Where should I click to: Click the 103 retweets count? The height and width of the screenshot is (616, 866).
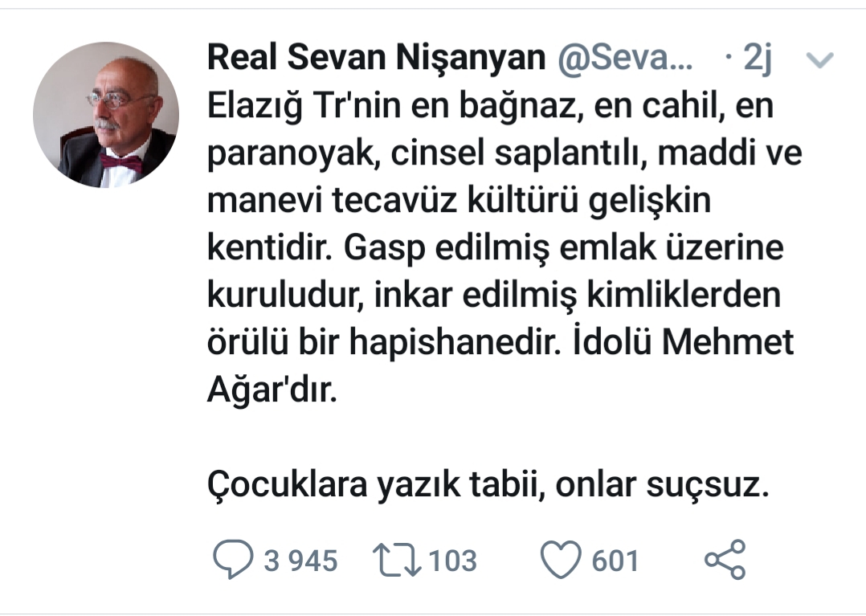tap(452, 561)
